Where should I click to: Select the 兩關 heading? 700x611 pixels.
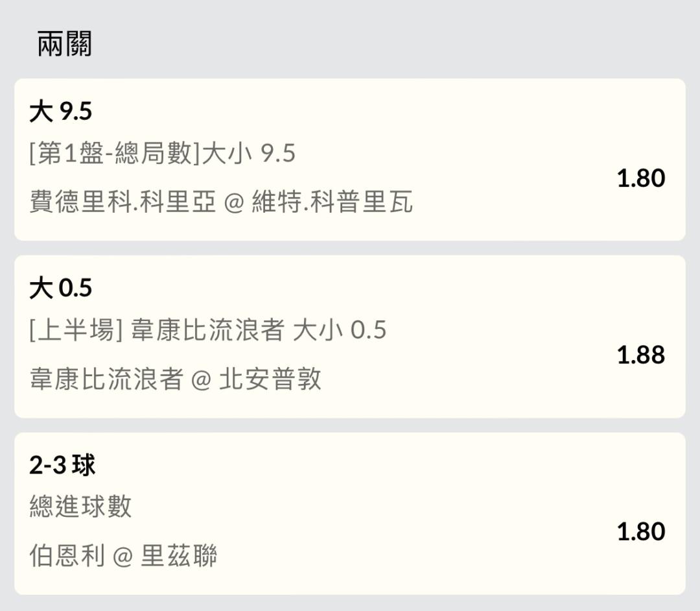[64, 43]
